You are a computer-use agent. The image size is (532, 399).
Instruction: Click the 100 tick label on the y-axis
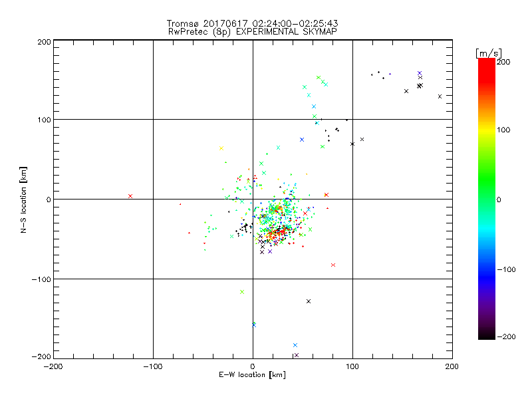(x=43, y=120)
